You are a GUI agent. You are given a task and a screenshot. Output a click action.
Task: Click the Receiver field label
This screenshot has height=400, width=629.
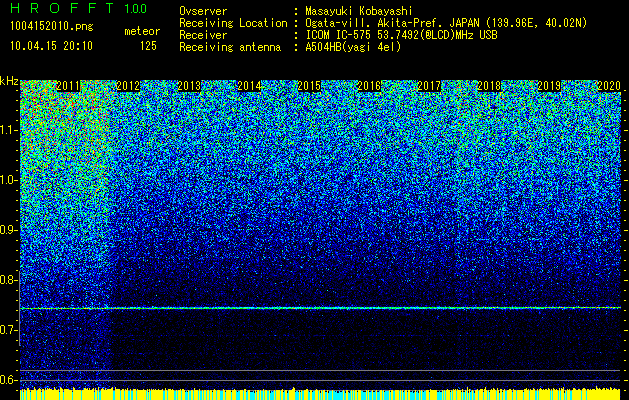click(x=203, y=35)
